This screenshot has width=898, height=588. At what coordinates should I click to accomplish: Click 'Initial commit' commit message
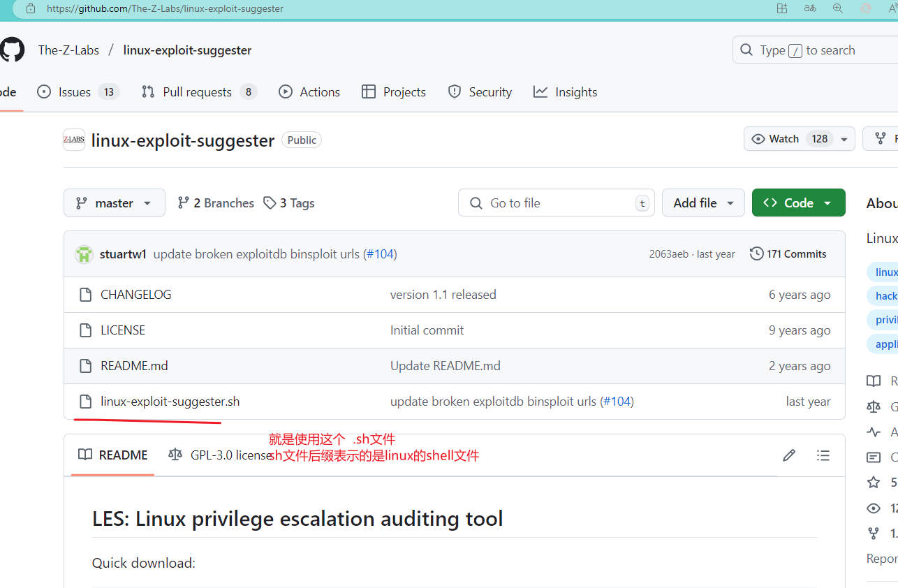click(x=427, y=330)
